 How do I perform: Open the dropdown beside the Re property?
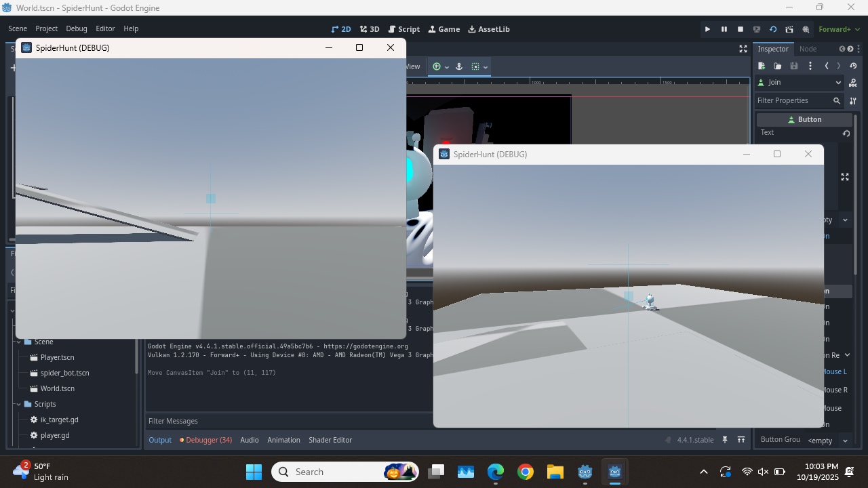coord(848,355)
